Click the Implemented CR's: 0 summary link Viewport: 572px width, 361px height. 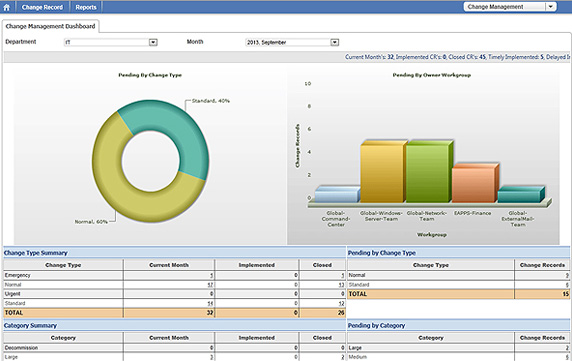[x=421, y=57]
